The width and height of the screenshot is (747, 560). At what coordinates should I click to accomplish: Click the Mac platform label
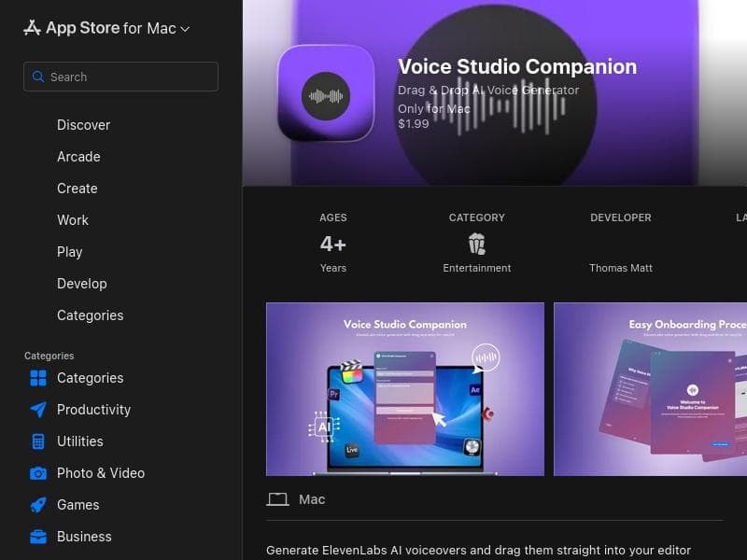pyautogui.click(x=312, y=499)
